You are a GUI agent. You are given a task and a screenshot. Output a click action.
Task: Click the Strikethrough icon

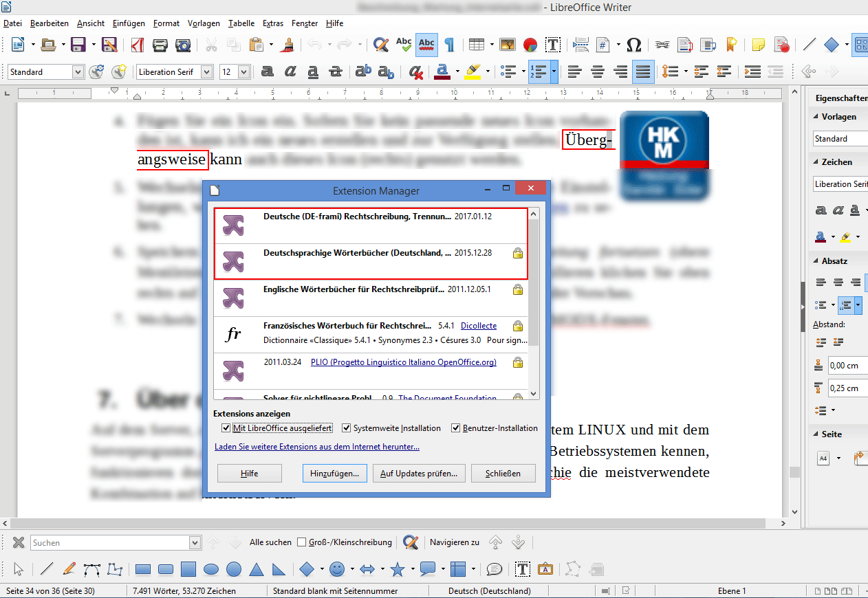(x=336, y=71)
